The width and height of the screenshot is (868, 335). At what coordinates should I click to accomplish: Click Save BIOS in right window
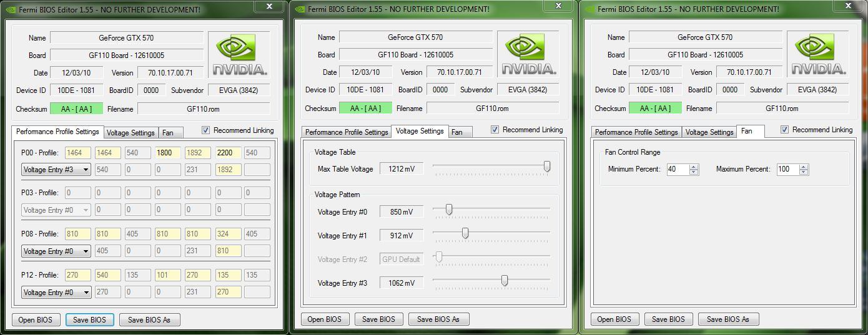coord(668,319)
